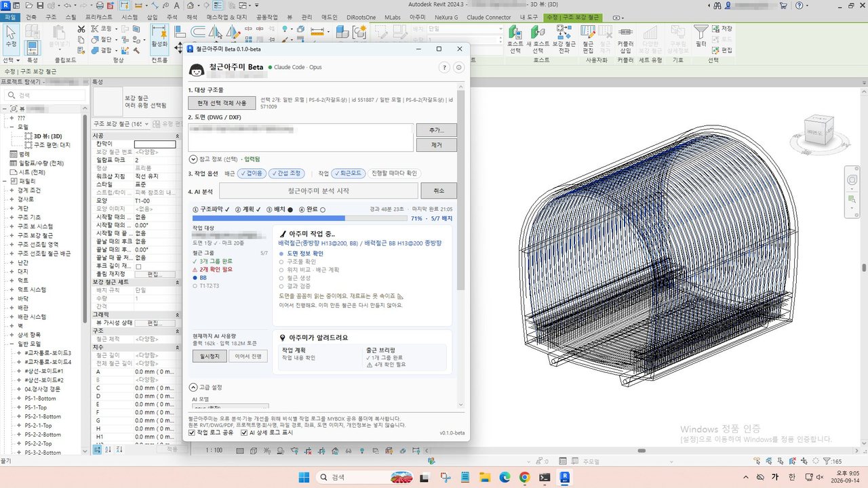This screenshot has height=488, width=868.
Task: Switch to the 매스작업 & 대지 ribbon tab
Action: pos(227,17)
